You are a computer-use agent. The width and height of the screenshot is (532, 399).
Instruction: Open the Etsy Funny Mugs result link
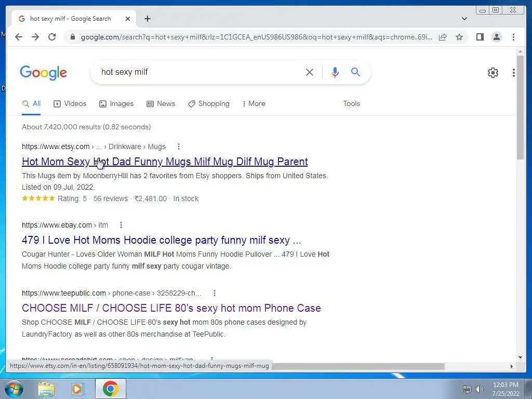point(165,162)
